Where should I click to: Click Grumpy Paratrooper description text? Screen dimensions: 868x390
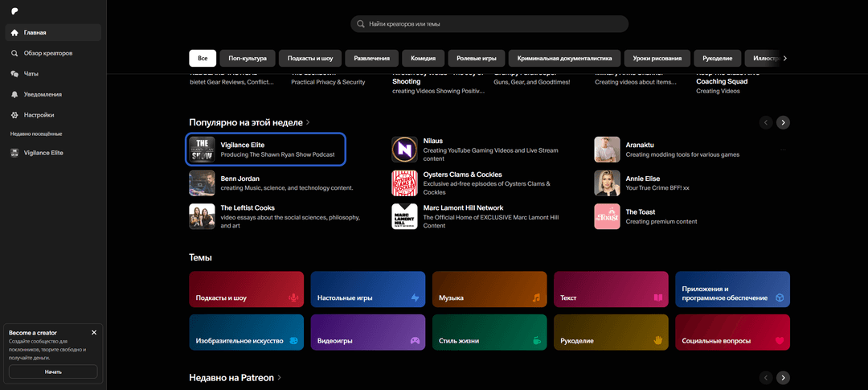tap(531, 82)
